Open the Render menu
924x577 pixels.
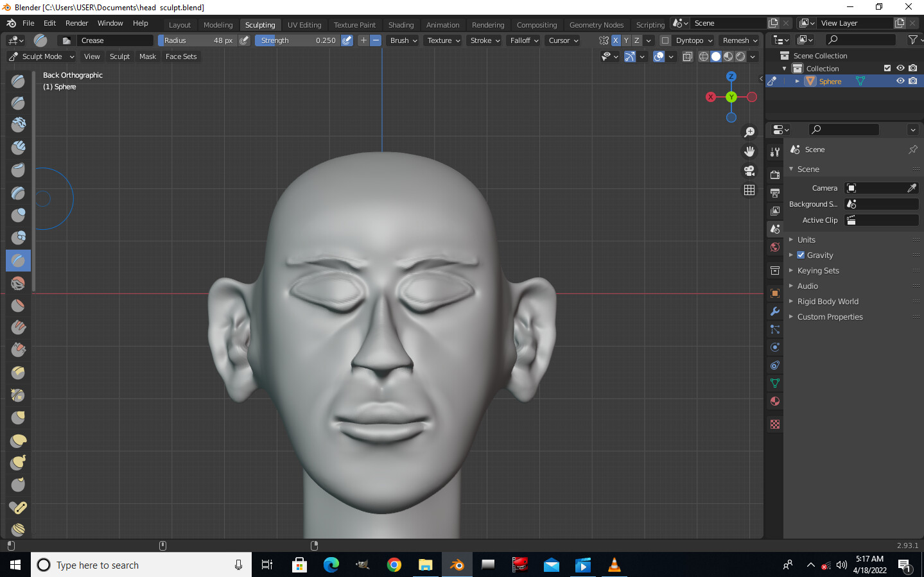76,23
